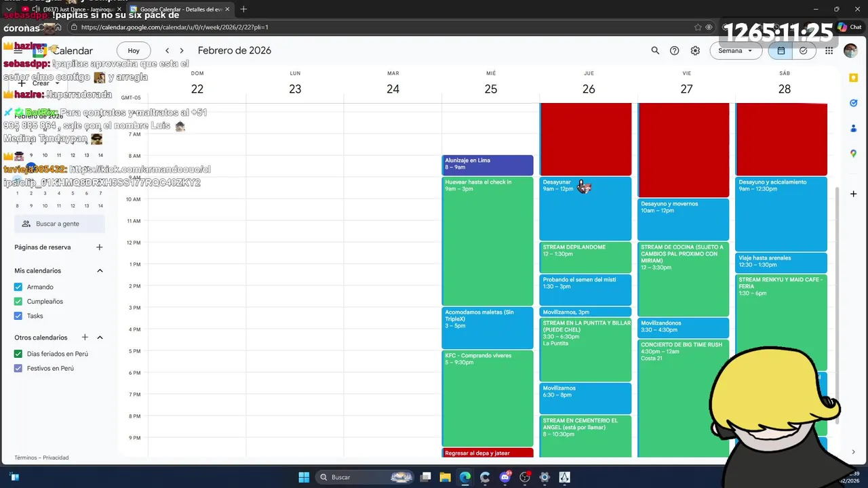Open the Thursday Desayunar event
Viewport: 868px width, 488px height.
pyautogui.click(x=585, y=209)
